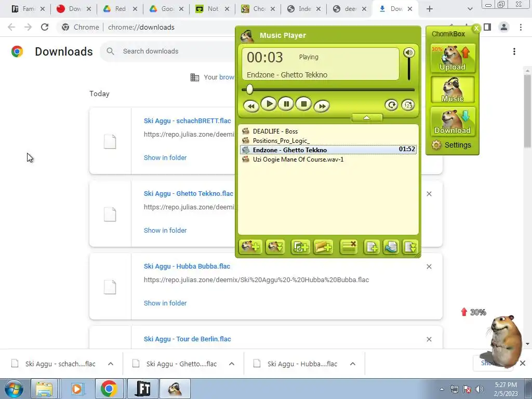Expand schach....flac download shelf options

tap(111, 364)
